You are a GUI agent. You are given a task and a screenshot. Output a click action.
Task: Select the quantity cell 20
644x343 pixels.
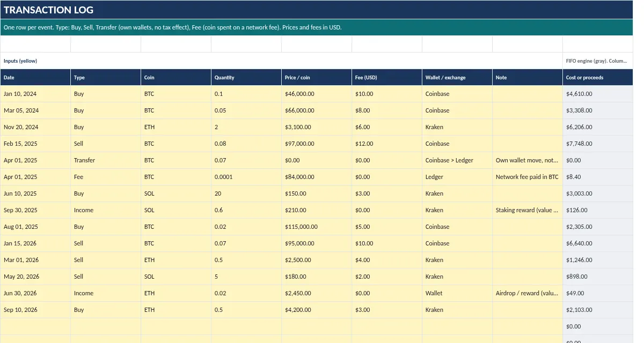tap(246, 193)
